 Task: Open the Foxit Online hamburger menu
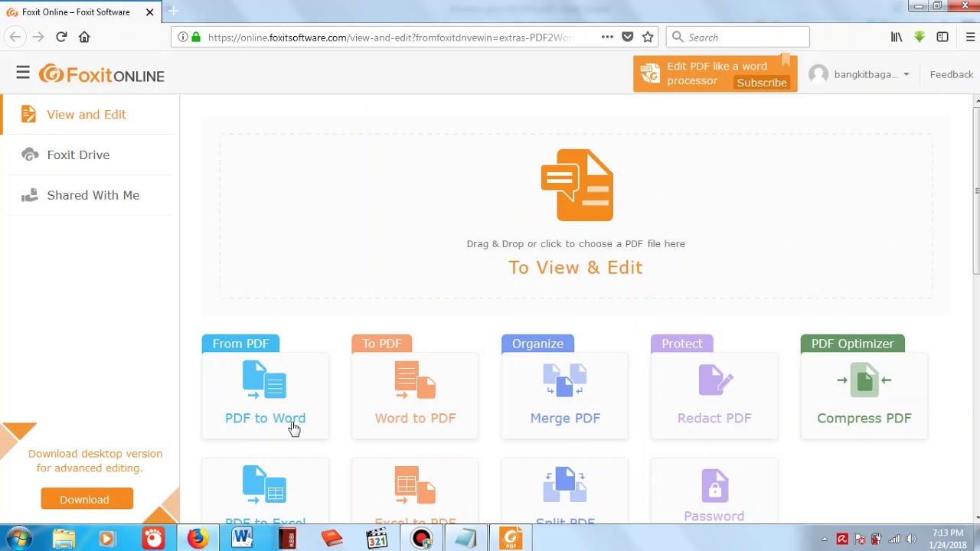coord(23,73)
